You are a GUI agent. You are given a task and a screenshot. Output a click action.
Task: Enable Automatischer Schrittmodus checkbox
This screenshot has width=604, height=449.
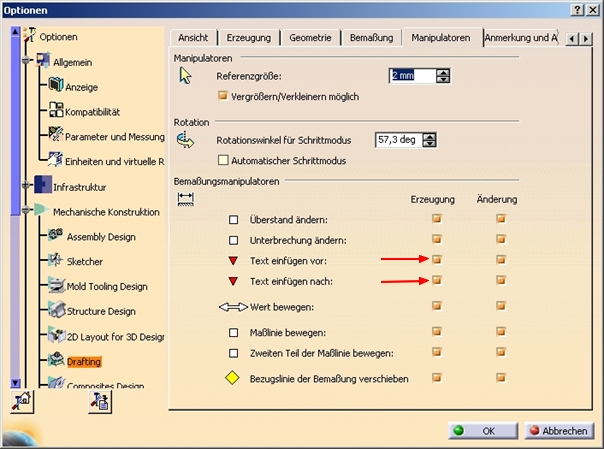coord(223,160)
